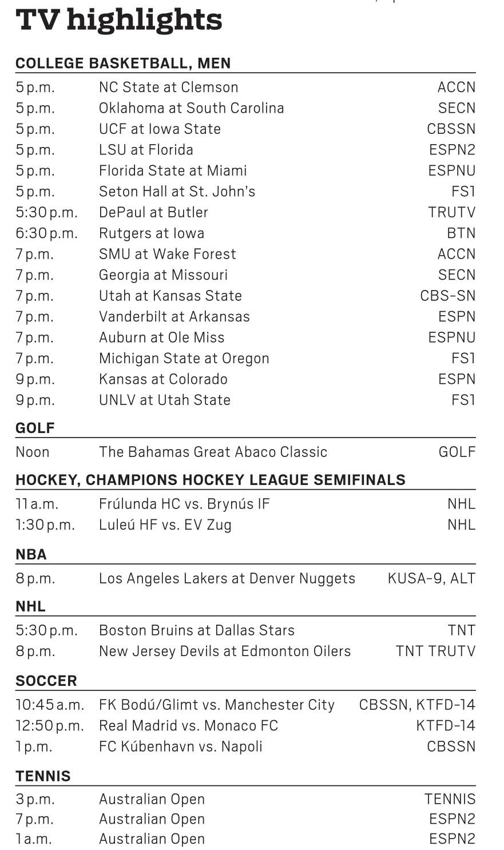Click Los Angeles Lakers at Denver Nuggets

227,578
